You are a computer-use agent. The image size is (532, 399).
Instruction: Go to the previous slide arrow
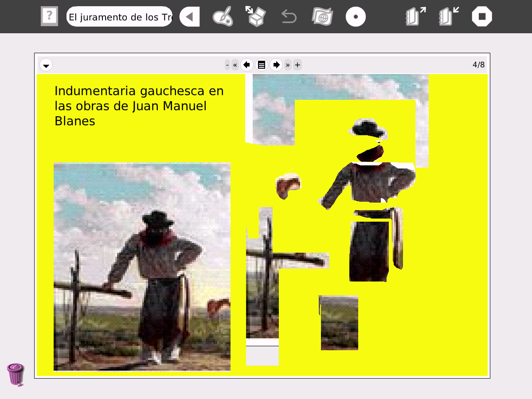[x=247, y=65]
